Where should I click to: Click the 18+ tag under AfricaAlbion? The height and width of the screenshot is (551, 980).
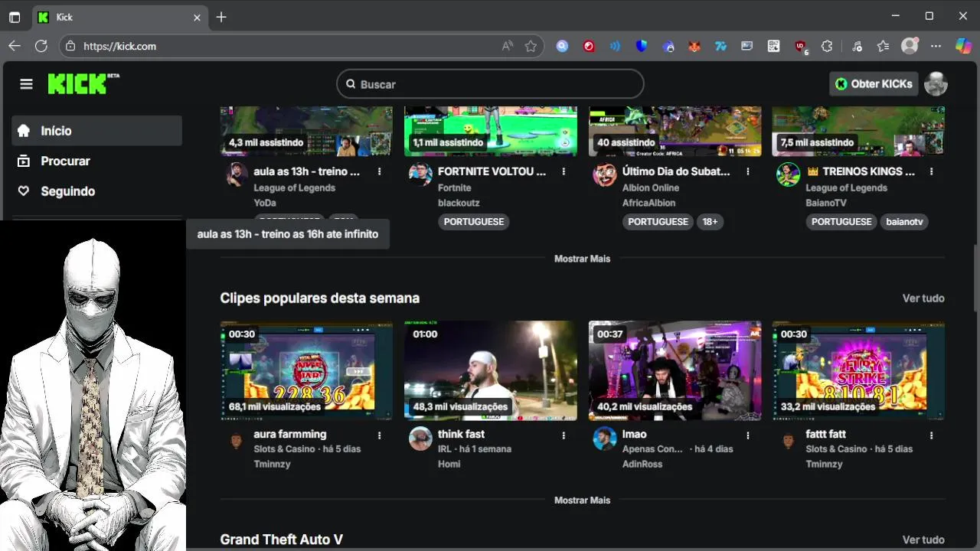coord(710,222)
